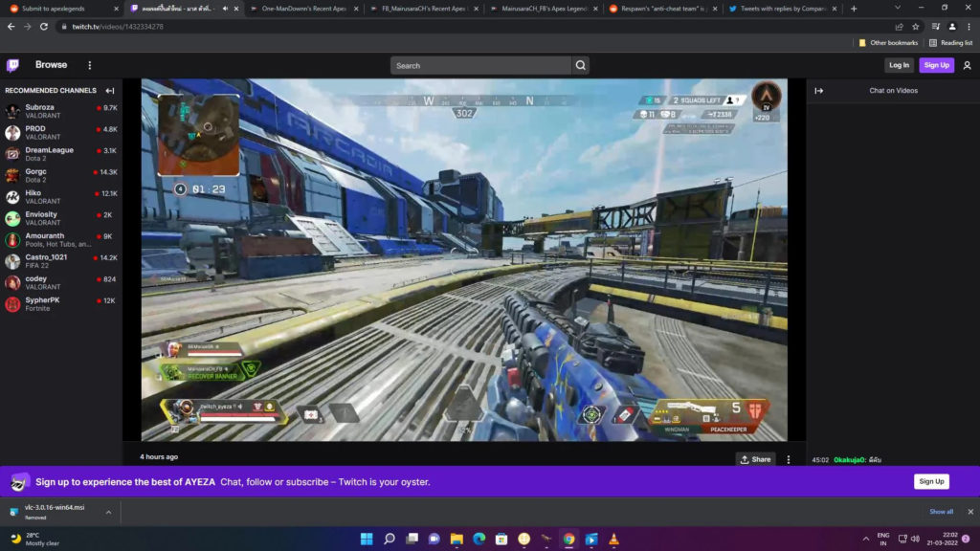The width and height of the screenshot is (980, 551).
Task: Click the video's three-dot settings icon
Action: click(788, 459)
